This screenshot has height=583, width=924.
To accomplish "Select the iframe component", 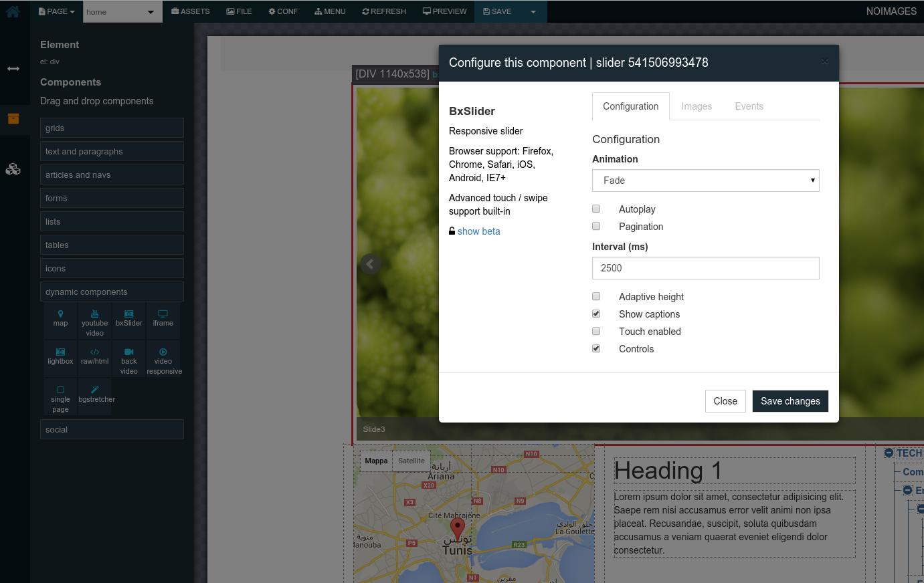I will 163,319.
